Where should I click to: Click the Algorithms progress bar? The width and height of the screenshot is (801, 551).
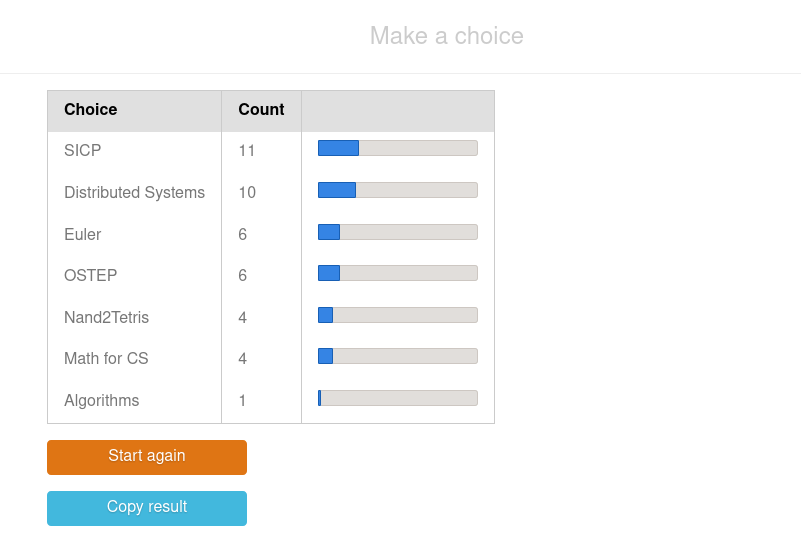[x=398, y=398]
